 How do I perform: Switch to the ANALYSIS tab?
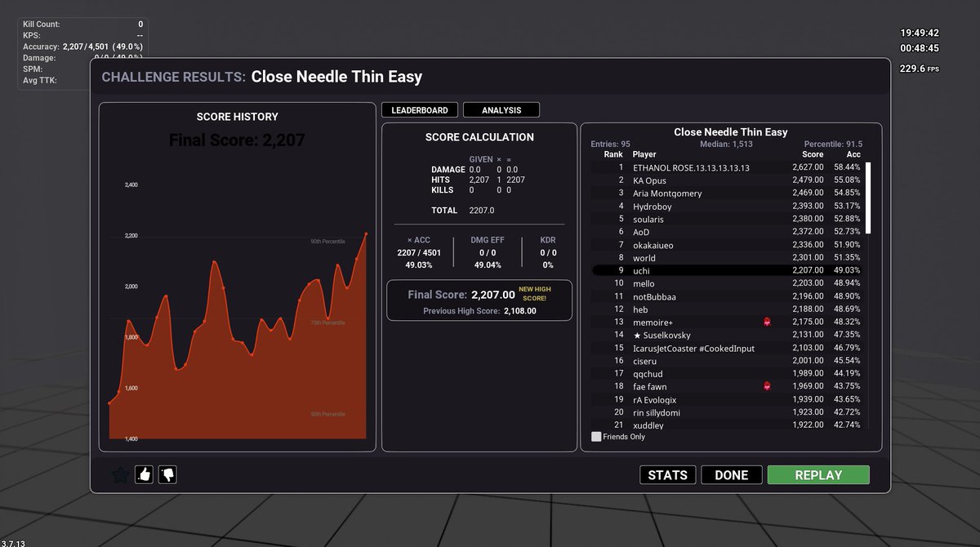coord(501,110)
